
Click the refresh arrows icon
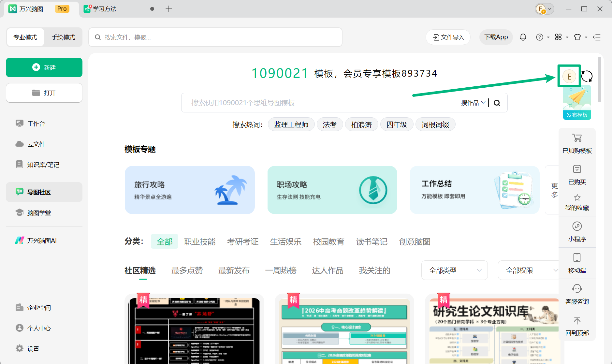tap(587, 76)
